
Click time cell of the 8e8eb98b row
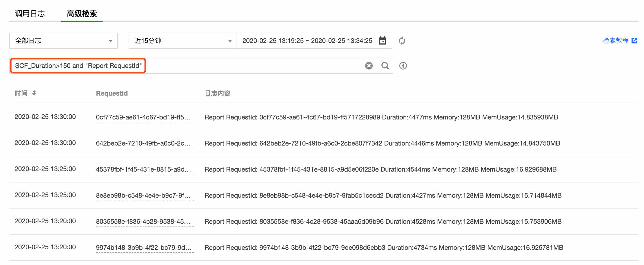pyautogui.click(x=45, y=195)
